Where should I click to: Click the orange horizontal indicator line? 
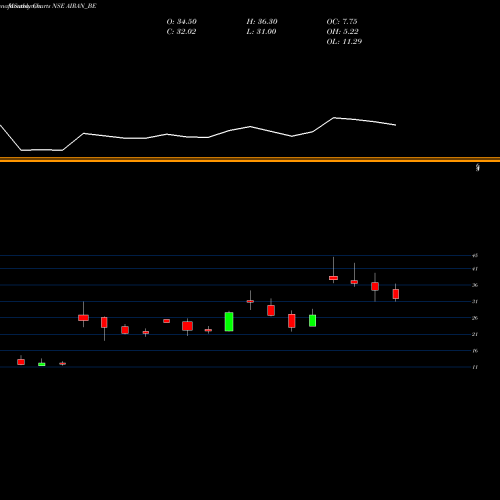[x=250, y=160]
